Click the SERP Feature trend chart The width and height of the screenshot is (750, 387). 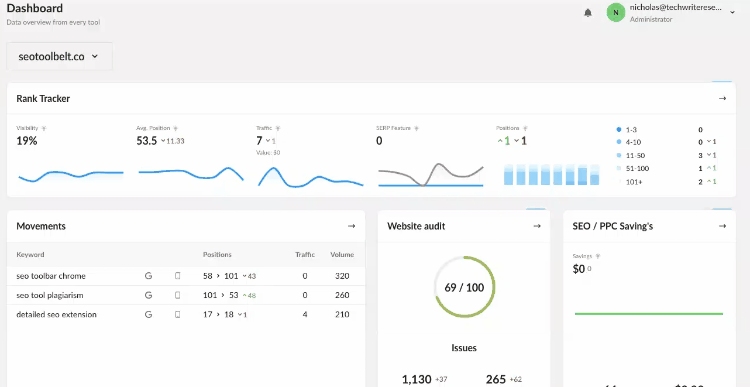pyautogui.click(x=431, y=175)
